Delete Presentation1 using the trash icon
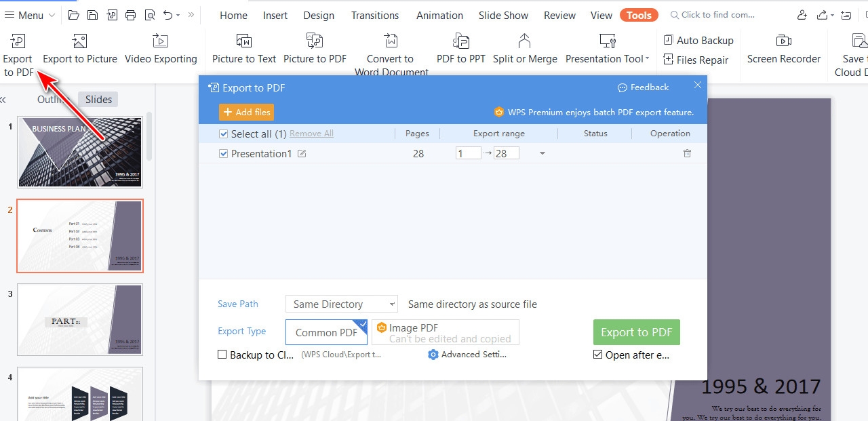Image resolution: width=868 pixels, height=421 pixels. (687, 154)
